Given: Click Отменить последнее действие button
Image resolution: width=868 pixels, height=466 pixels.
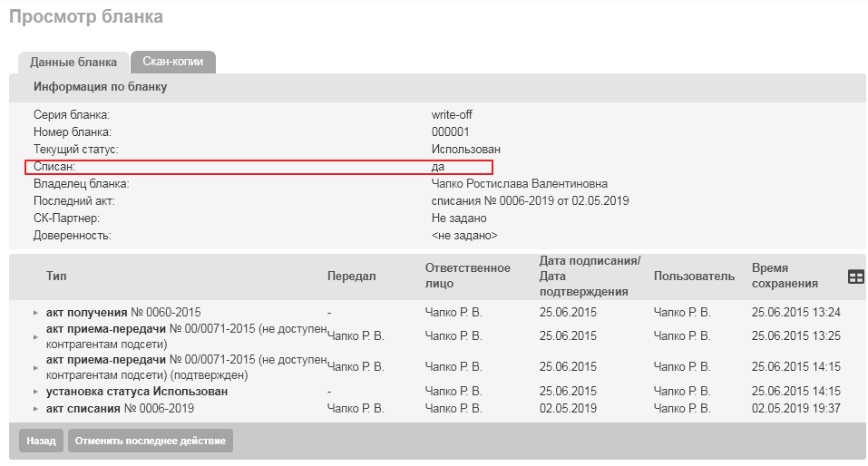Looking at the screenshot, I should [151, 441].
